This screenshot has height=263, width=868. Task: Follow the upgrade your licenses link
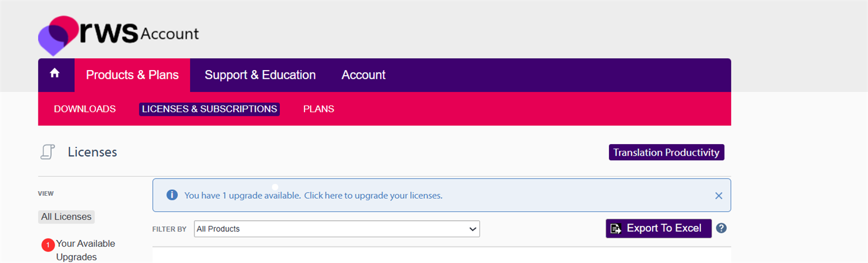[373, 196]
